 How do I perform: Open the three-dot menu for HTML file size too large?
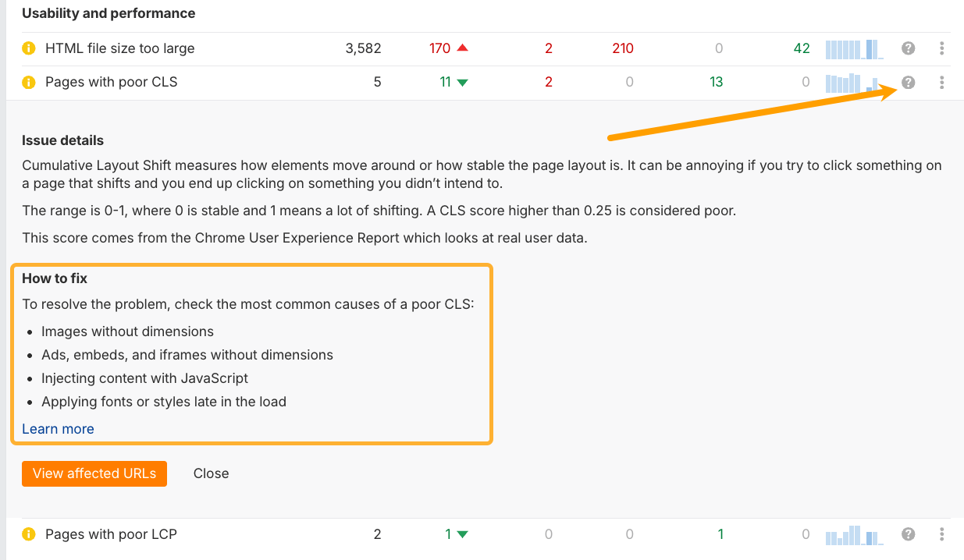pos(941,48)
